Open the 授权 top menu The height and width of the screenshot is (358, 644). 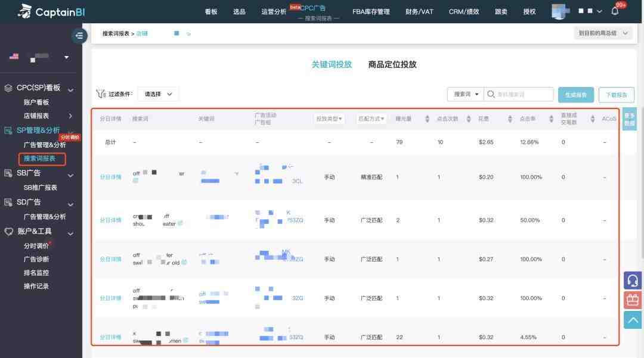[529, 11]
